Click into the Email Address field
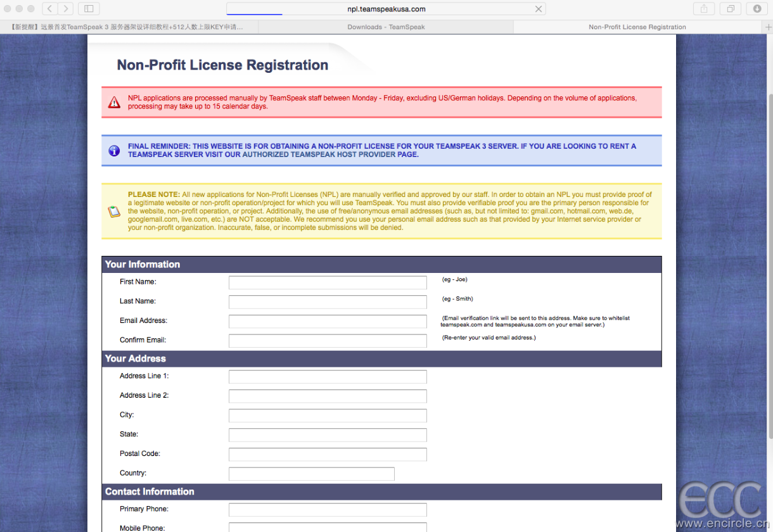This screenshot has width=773, height=532. [328, 322]
